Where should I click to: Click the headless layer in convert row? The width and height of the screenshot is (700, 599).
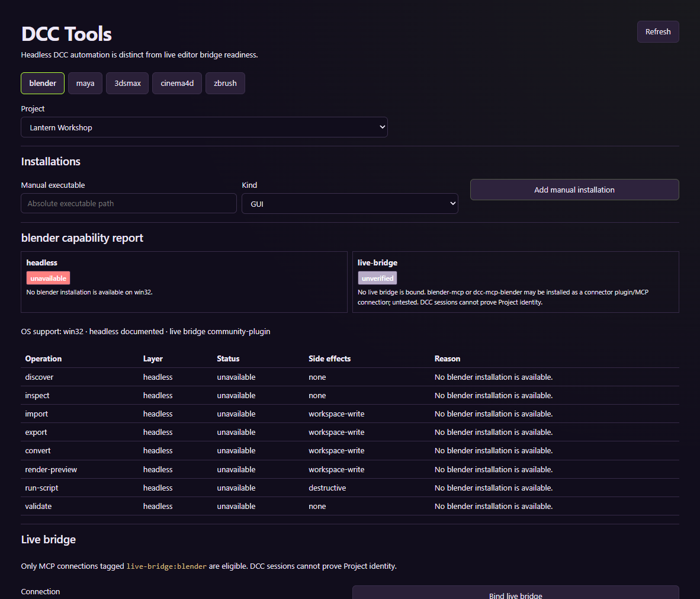coord(158,451)
